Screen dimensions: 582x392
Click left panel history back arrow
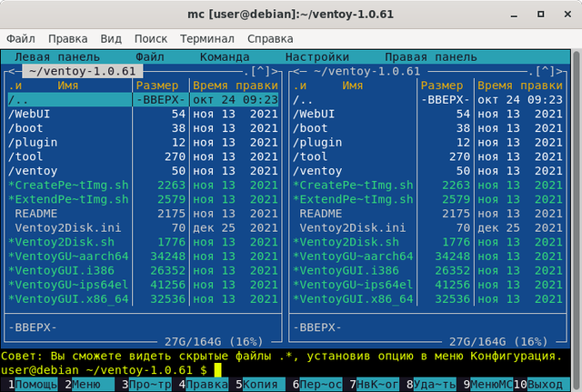pyautogui.click(x=11, y=71)
